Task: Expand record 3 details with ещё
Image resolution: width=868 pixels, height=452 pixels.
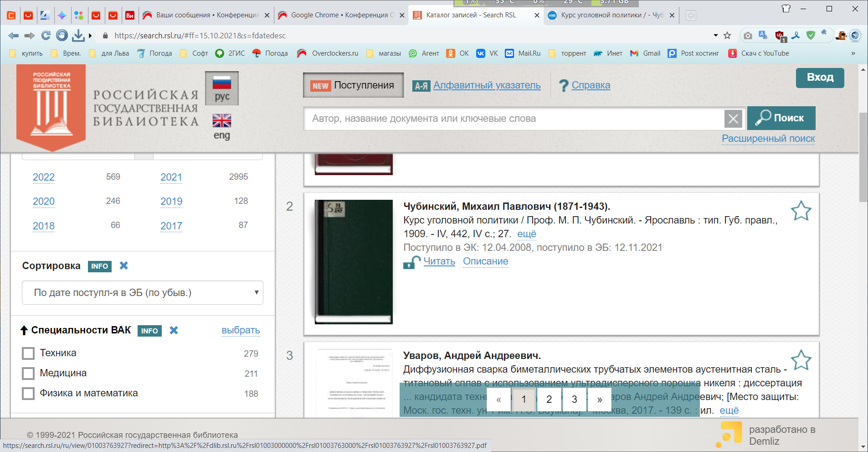Action: click(729, 410)
